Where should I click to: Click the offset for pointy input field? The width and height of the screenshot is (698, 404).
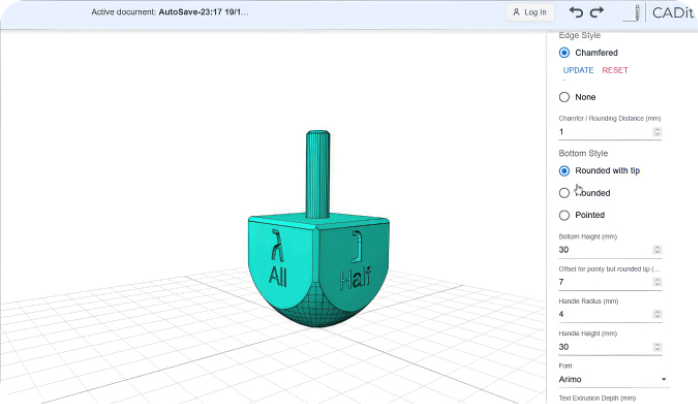click(x=604, y=283)
